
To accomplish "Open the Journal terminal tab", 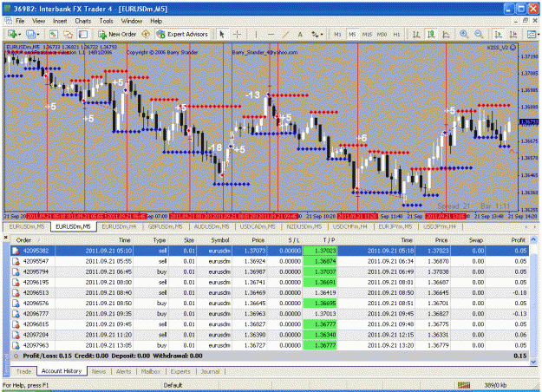I will [210, 371].
